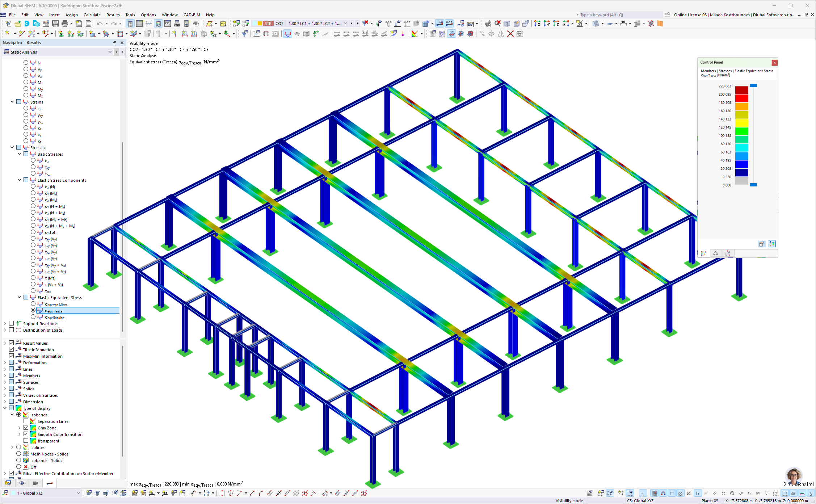Screen dimensions: 816x504
Task: Open the Results menu
Action: [113, 15]
